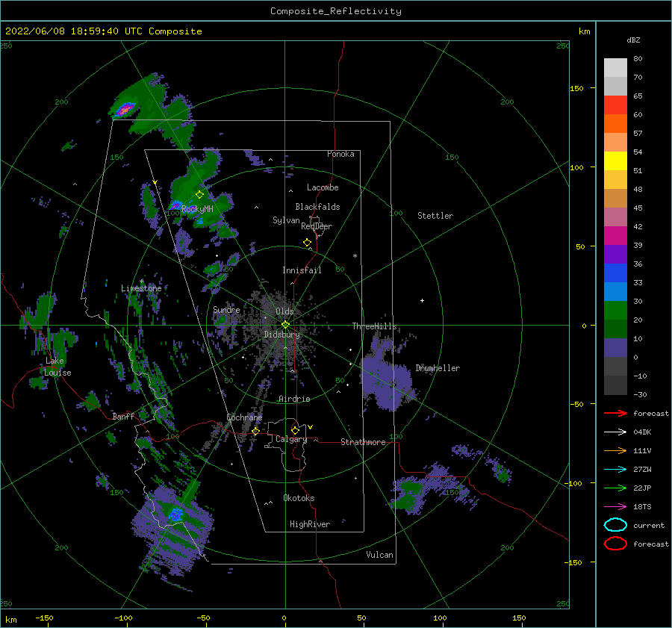Click the cyan 27ZW arrow icon
The width and height of the screenshot is (672, 628).
click(x=615, y=470)
